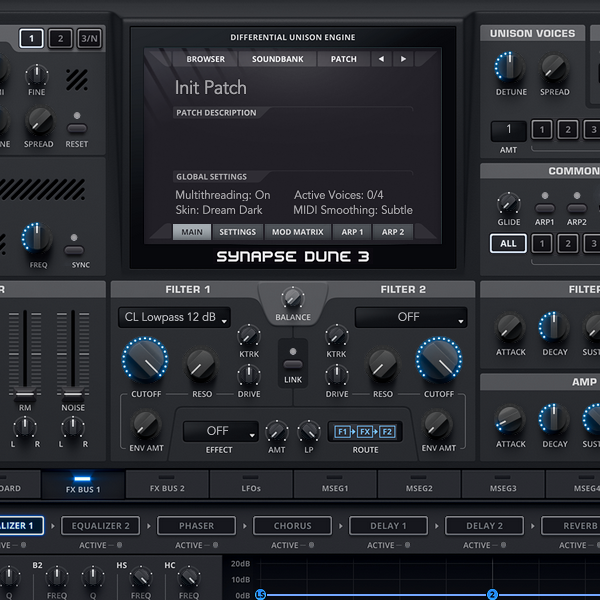The image size is (600, 600).
Task: Click the RM level fader
Action: point(25,393)
